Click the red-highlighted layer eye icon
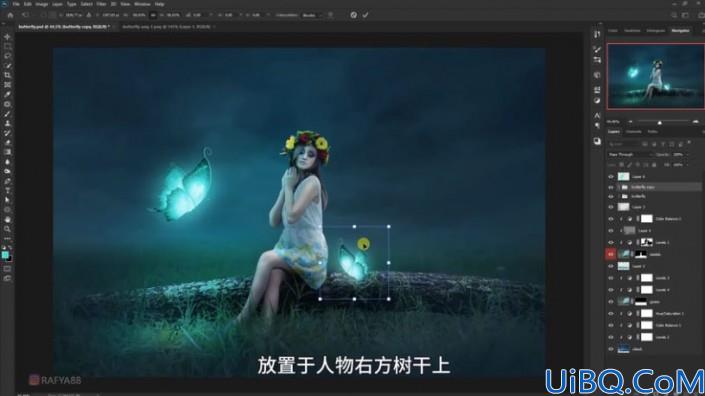The width and height of the screenshot is (705, 396). coord(611,254)
